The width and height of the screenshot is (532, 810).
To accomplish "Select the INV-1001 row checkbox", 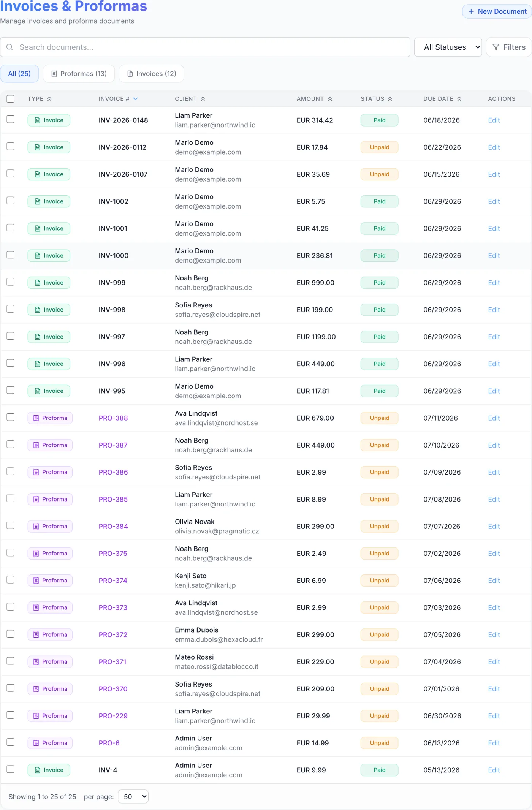I will [11, 228].
